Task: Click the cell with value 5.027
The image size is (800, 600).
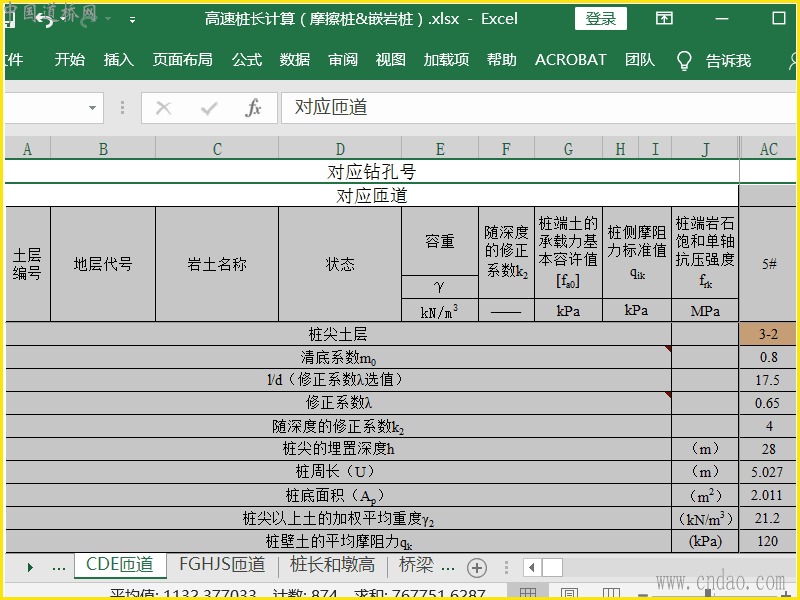Action: point(768,472)
